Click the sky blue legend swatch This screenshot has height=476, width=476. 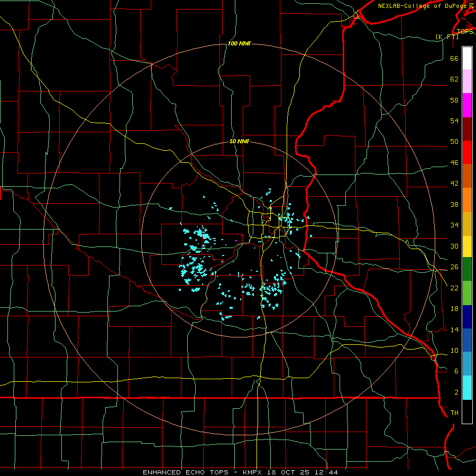point(467,364)
